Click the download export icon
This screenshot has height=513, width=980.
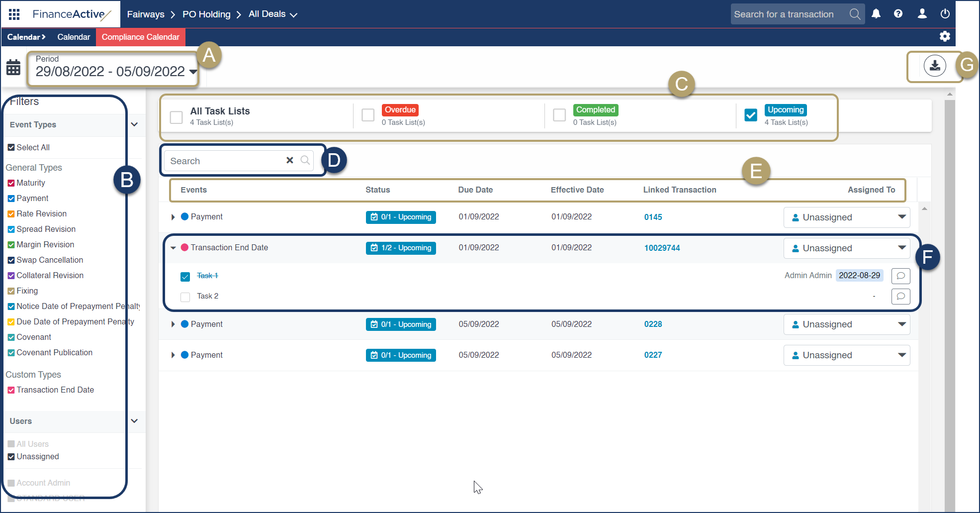(x=935, y=66)
